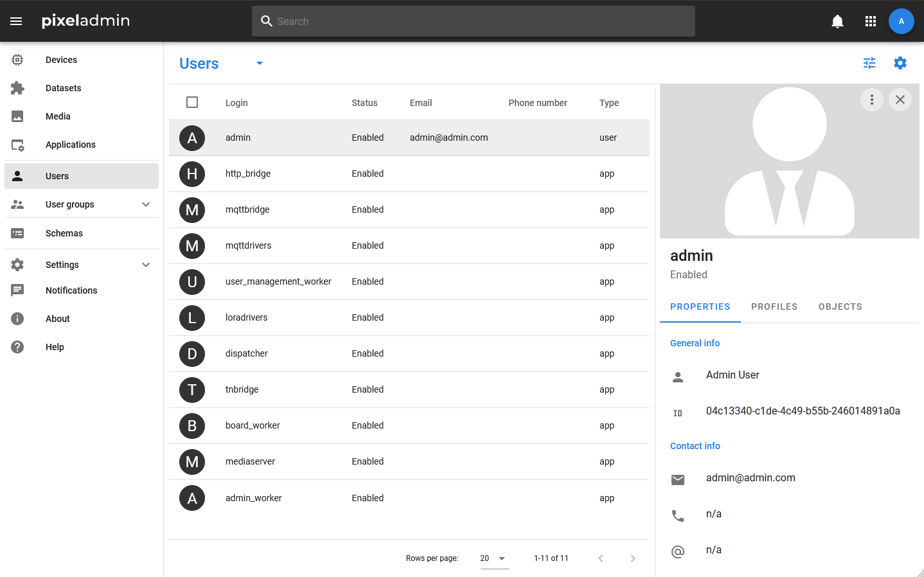Go to Devices in the sidebar
This screenshot has height=577, width=924.
coord(61,60)
